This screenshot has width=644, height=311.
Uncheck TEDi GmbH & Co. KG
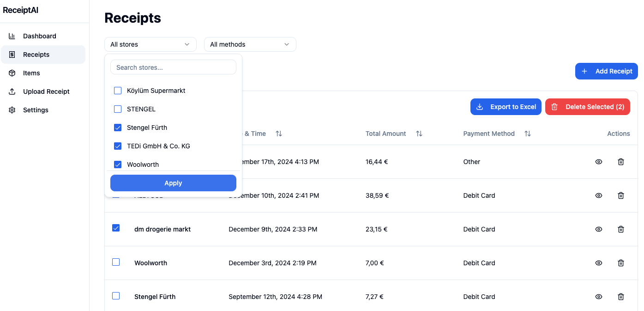pos(118,146)
